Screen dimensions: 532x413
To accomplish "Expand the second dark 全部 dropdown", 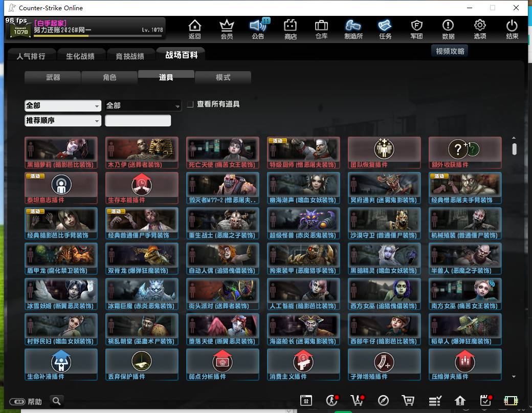I will click(143, 105).
